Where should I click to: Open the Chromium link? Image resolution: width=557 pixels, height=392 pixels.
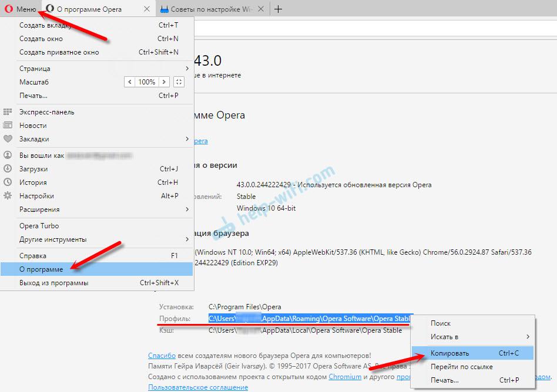345,377
